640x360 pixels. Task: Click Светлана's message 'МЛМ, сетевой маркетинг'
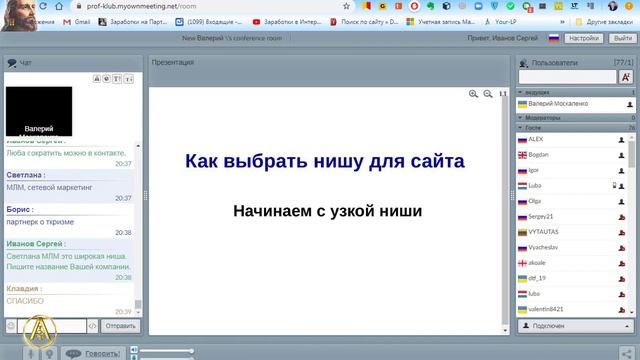click(x=49, y=187)
